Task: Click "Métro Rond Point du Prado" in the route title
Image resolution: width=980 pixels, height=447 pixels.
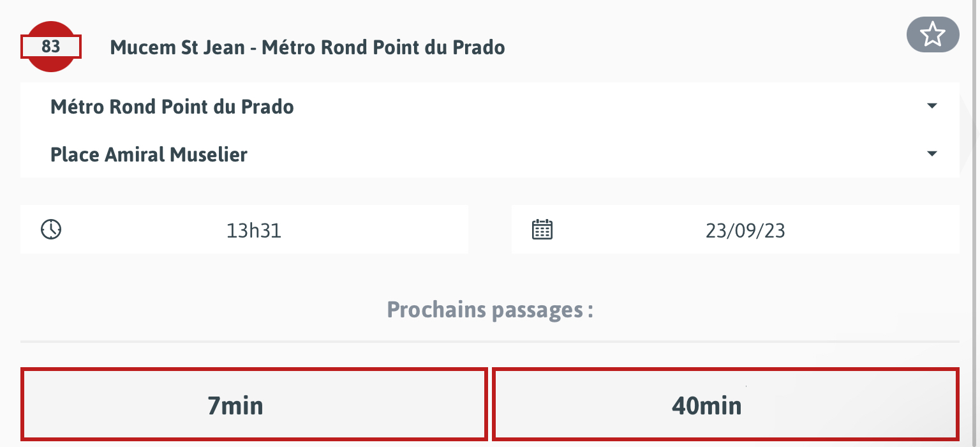Action: click(x=383, y=47)
